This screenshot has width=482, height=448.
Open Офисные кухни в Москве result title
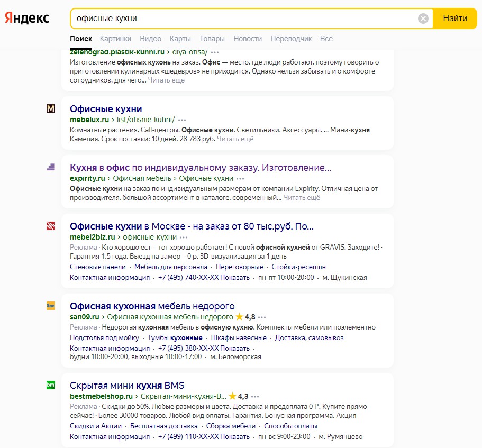pyautogui.click(x=192, y=226)
